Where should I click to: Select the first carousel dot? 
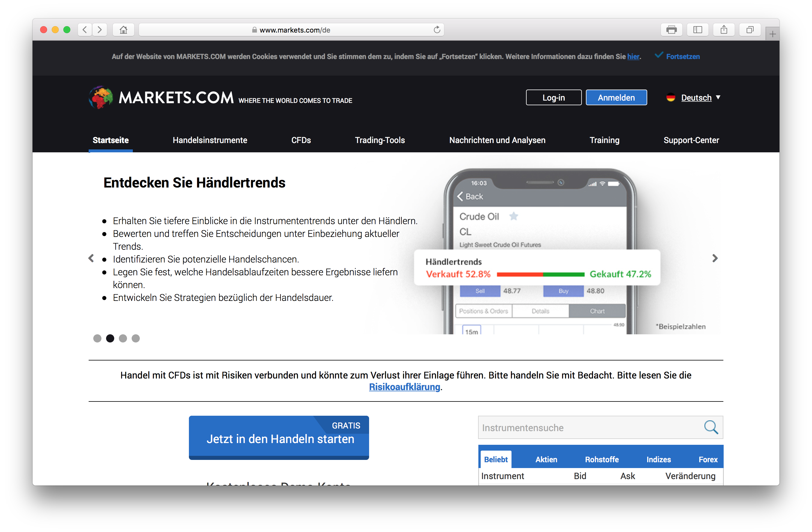pyautogui.click(x=97, y=338)
